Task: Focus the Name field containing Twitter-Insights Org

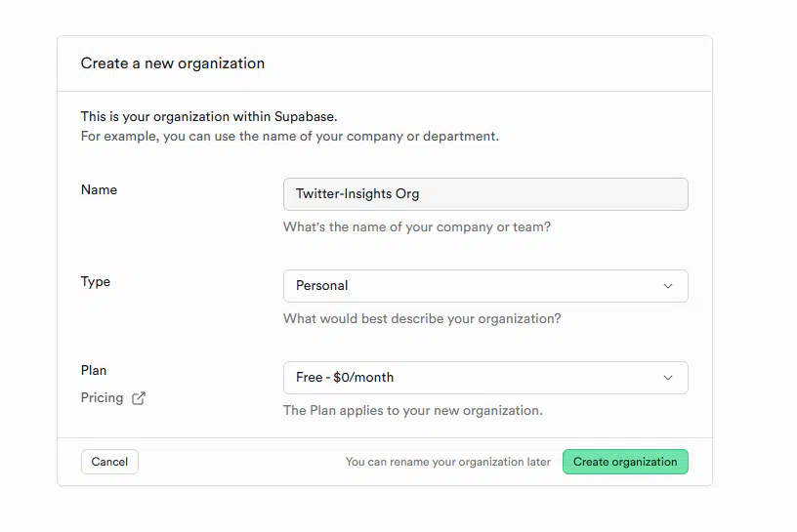Action: click(485, 194)
